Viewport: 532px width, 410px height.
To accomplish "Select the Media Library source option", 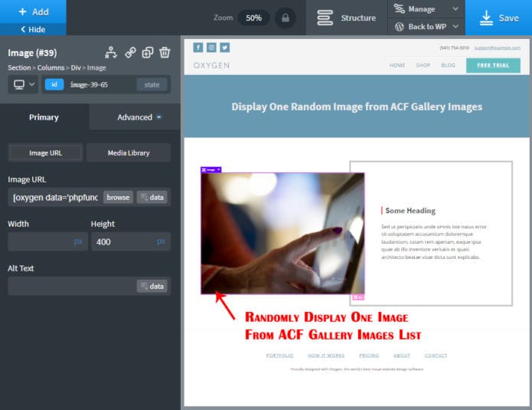I will tap(129, 153).
